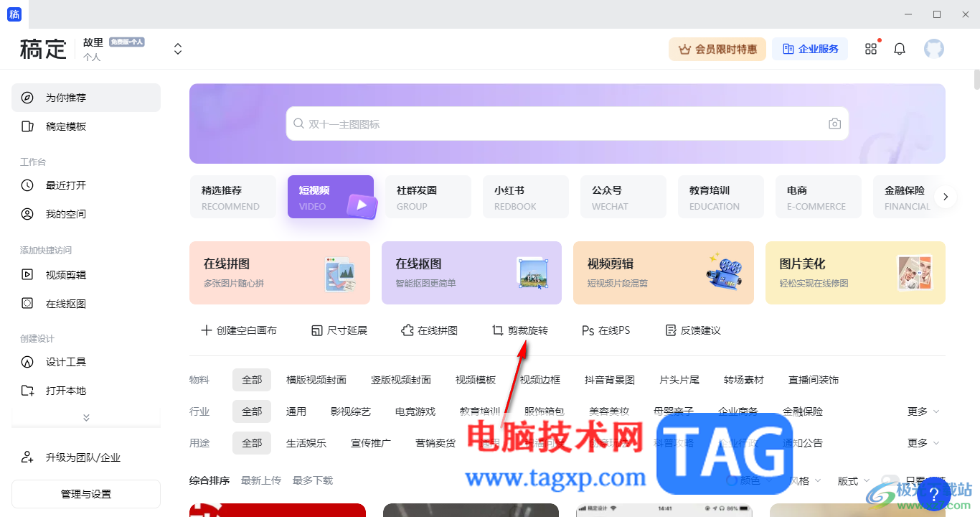Click 企业服务 button
This screenshot has width=980, height=517.
[810, 49]
